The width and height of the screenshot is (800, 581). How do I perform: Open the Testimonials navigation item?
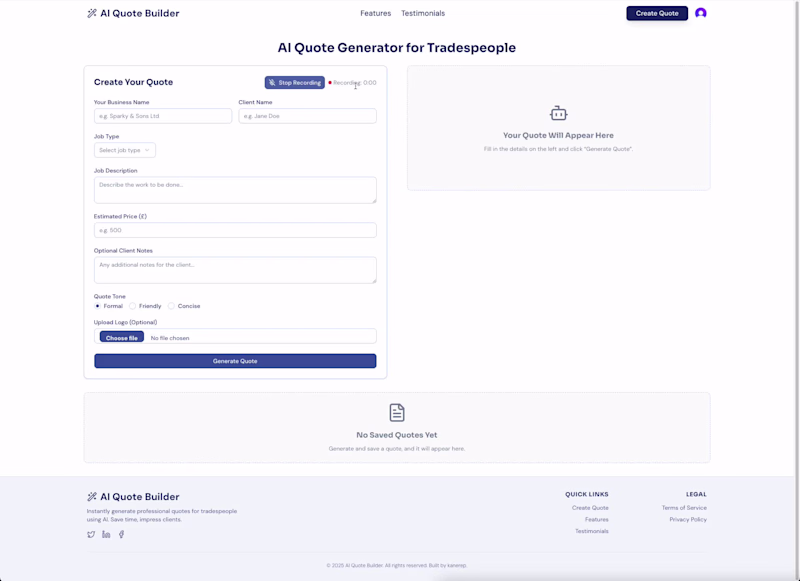click(424, 13)
